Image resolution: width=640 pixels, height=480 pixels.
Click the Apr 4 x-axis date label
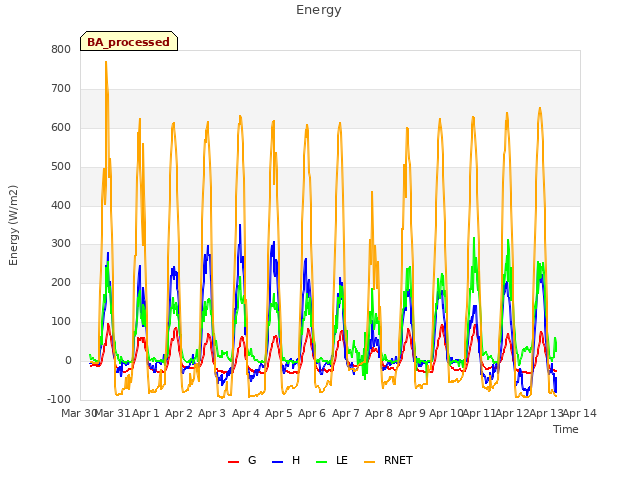coord(246,413)
